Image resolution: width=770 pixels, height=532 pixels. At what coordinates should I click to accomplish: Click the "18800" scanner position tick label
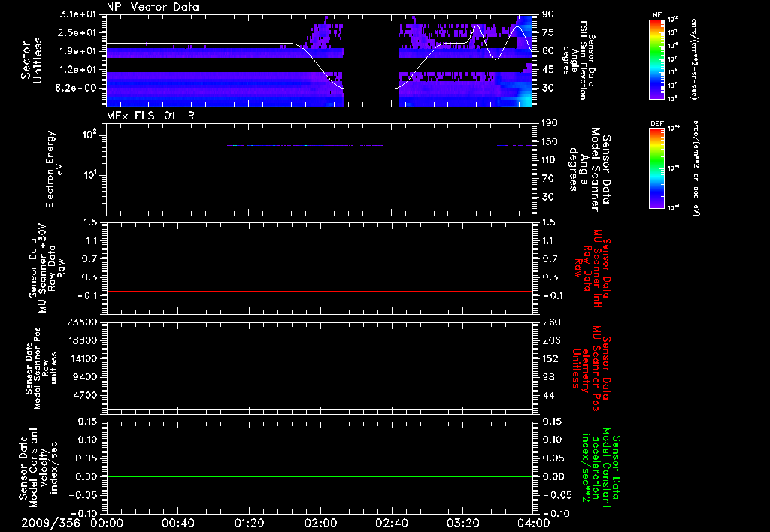(82, 340)
